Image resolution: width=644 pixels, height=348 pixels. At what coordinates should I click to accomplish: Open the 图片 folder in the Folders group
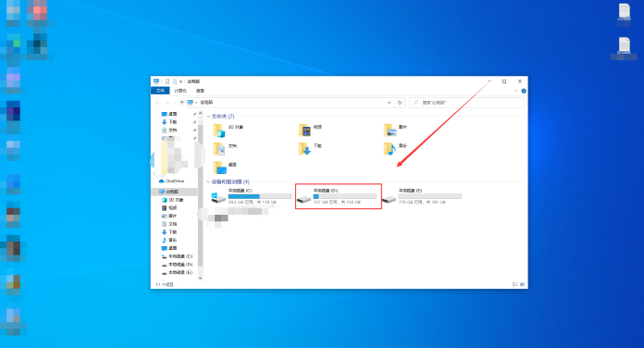[x=396, y=130]
